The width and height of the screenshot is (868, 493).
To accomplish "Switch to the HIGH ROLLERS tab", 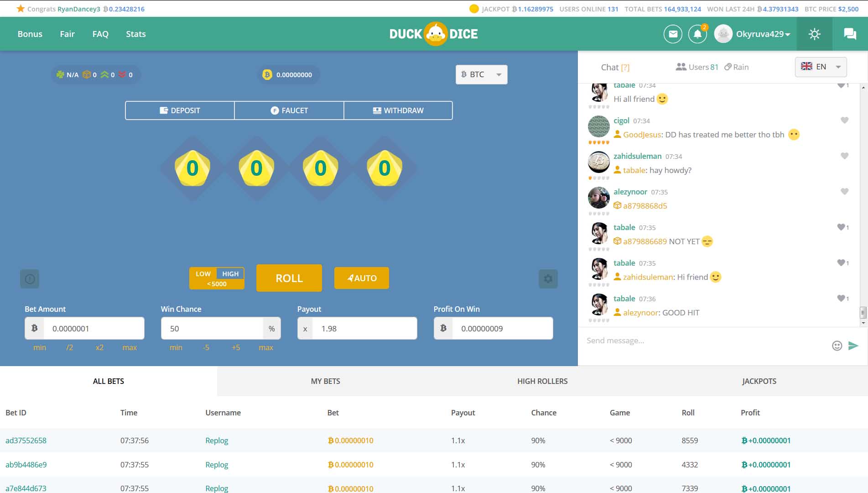I will pos(542,381).
